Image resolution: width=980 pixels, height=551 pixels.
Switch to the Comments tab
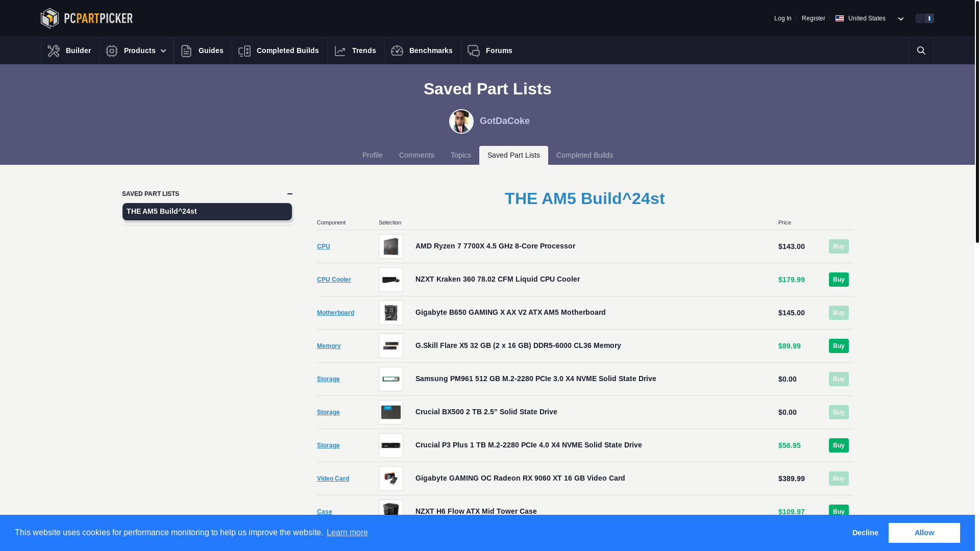coord(416,155)
